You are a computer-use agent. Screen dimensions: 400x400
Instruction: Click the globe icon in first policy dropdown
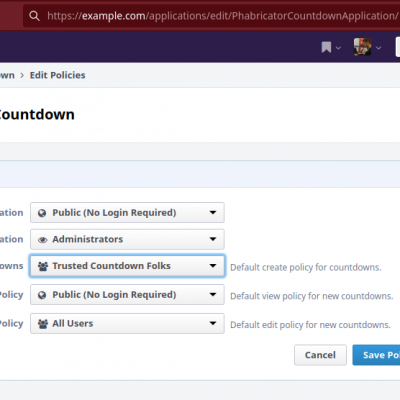point(42,213)
